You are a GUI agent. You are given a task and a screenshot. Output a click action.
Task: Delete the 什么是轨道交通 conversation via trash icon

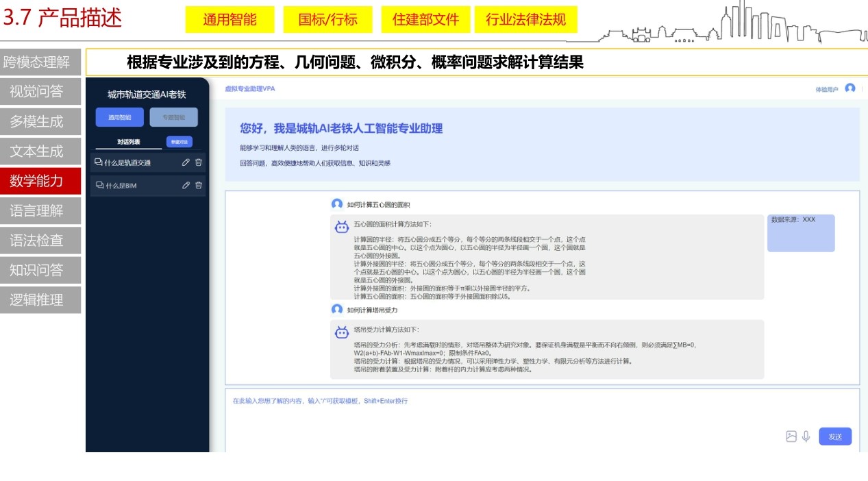click(199, 162)
